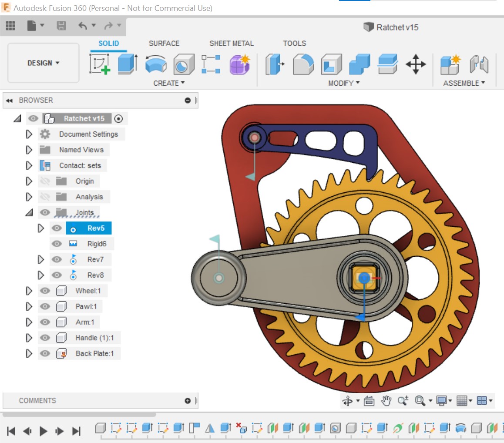
Task: Open the ASSEMBLE dropdown menu
Action: point(464,83)
